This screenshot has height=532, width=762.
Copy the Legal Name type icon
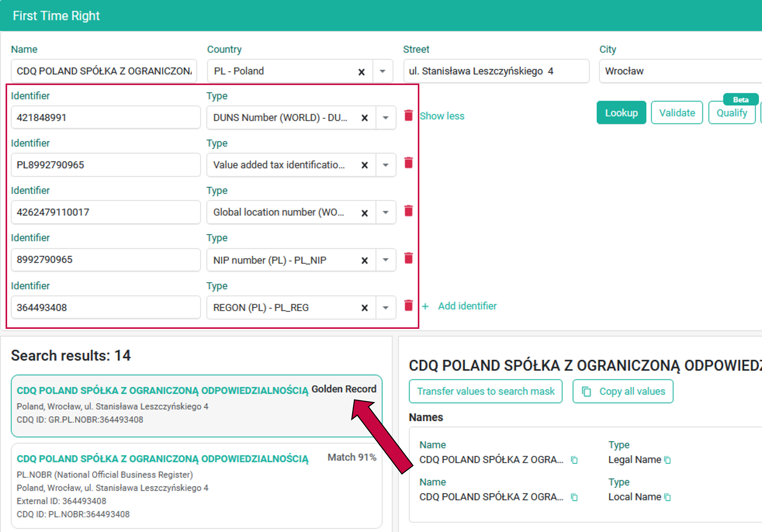coord(667,460)
